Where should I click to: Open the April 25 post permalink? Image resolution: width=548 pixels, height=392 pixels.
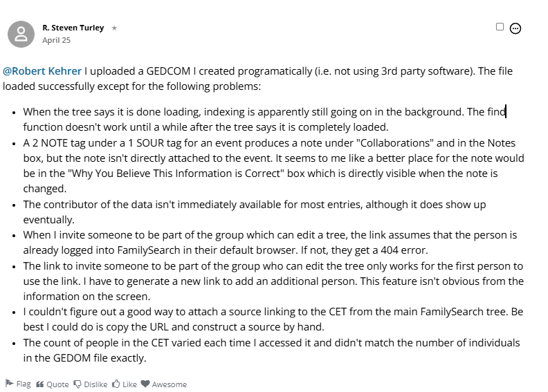tap(56, 40)
